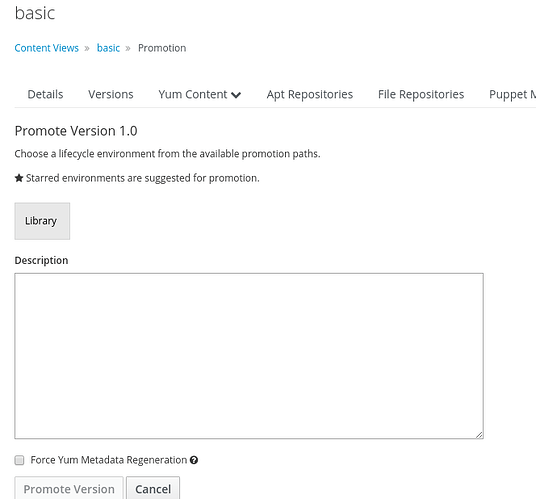
Task: Open the Details tab
Action: pyautogui.click(x=45, y=94)
